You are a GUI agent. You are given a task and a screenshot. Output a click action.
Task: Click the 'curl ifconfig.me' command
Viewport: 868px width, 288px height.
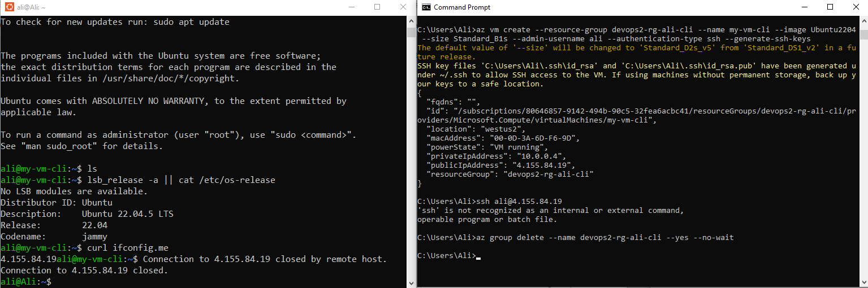click(128, 248)
